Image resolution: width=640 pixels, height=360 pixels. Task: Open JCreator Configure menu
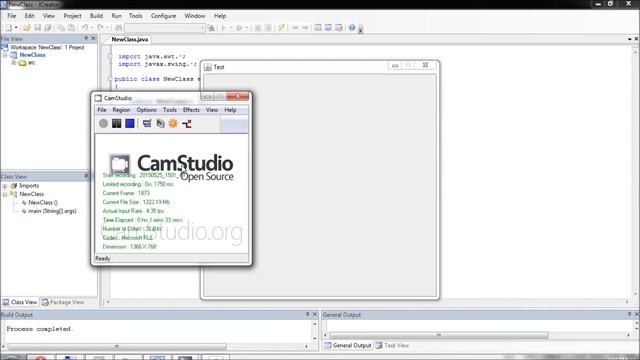(x=163, y=16)
